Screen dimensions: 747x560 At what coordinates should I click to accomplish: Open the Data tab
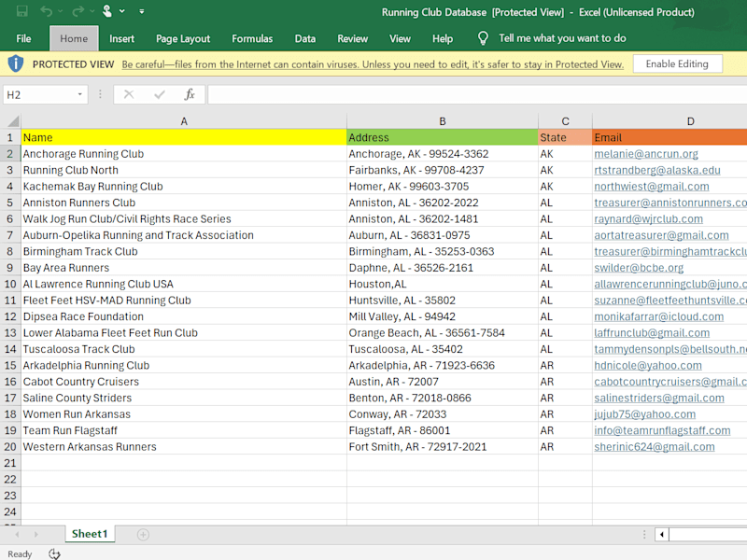click(305, 38)
